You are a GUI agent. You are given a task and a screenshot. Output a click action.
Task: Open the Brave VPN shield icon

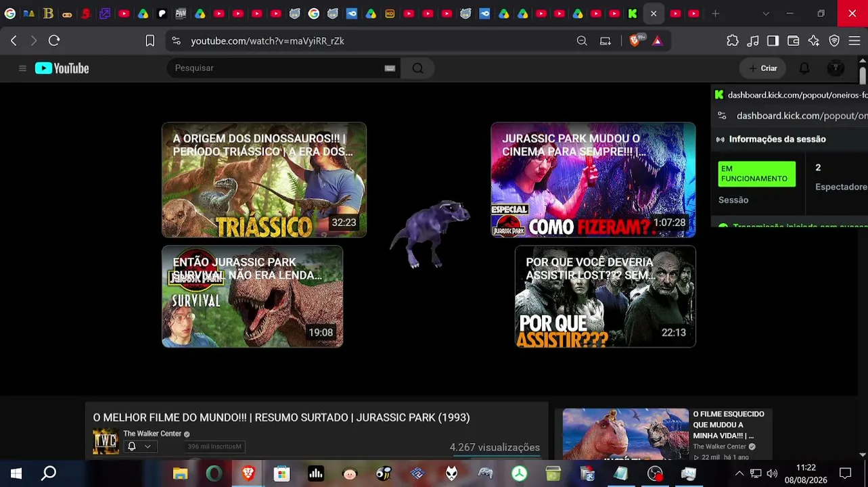point(834,41)
